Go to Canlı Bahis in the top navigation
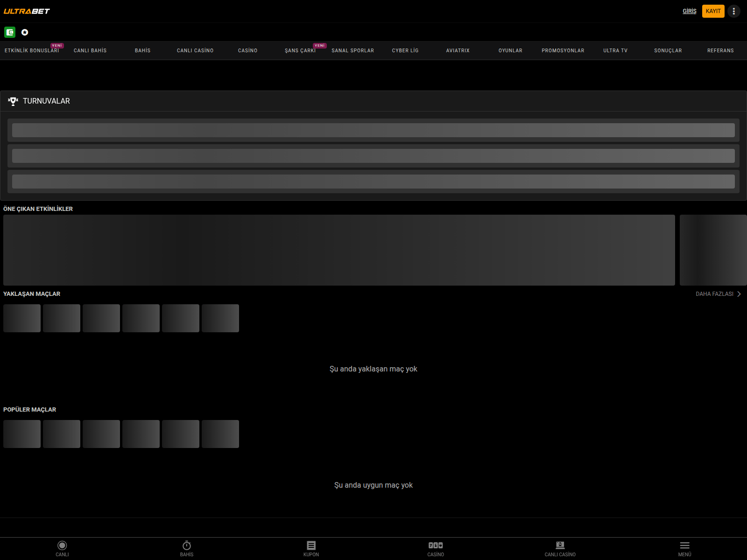Image resolution: width=747 pixels, height=560 pixels. coord(90,50)
